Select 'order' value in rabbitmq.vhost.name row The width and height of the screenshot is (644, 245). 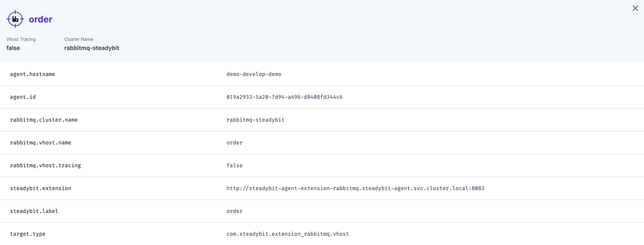pyautogui.click(x=234, y=143)
